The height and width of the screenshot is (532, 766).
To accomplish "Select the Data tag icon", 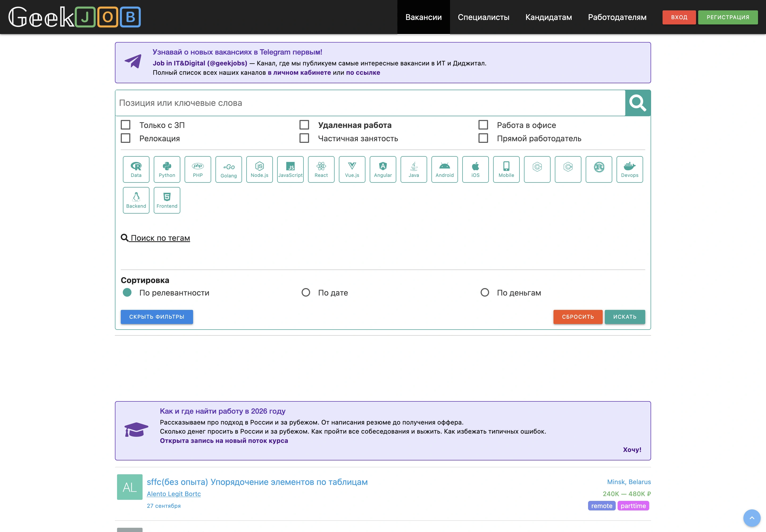I will pos(136,169).
